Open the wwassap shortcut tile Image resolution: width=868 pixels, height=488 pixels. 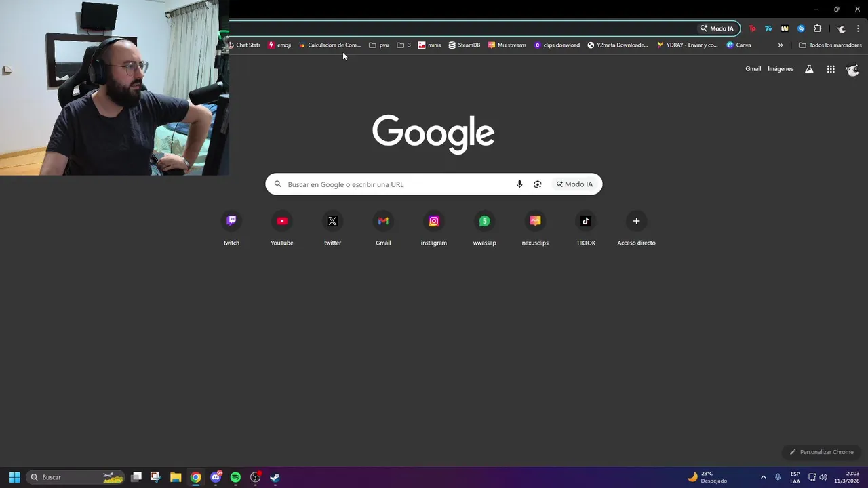click(484, 229)
